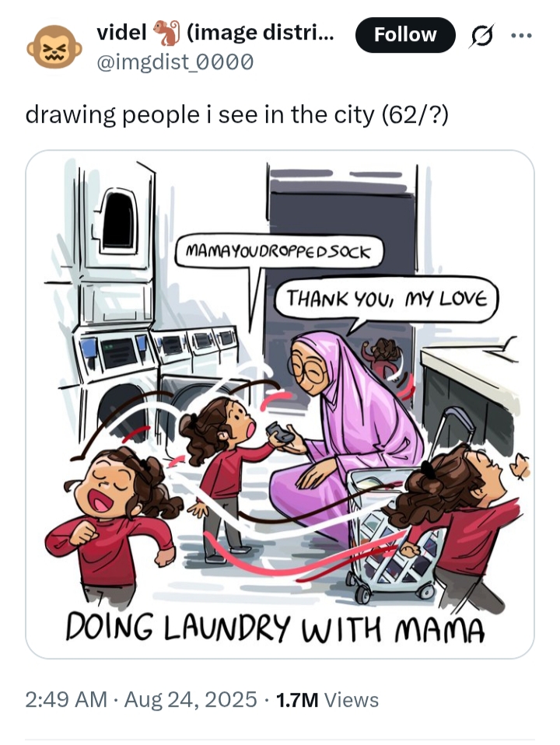Screen dimensions: 560x745
Task: Click the MAMAYOUDROPPEDSOCK speech bubble
Action: (278, 251)
